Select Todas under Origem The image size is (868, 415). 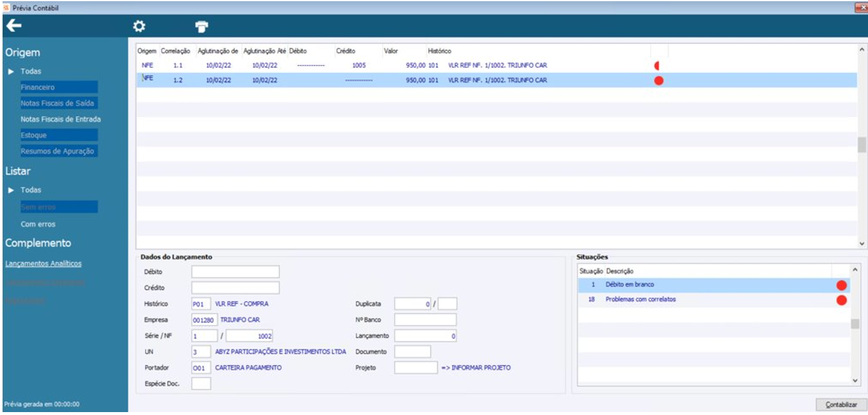pos(31,71)
